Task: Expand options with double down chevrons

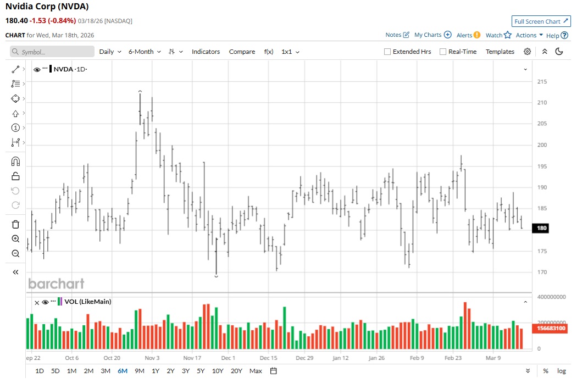Action: coord(528,371)
